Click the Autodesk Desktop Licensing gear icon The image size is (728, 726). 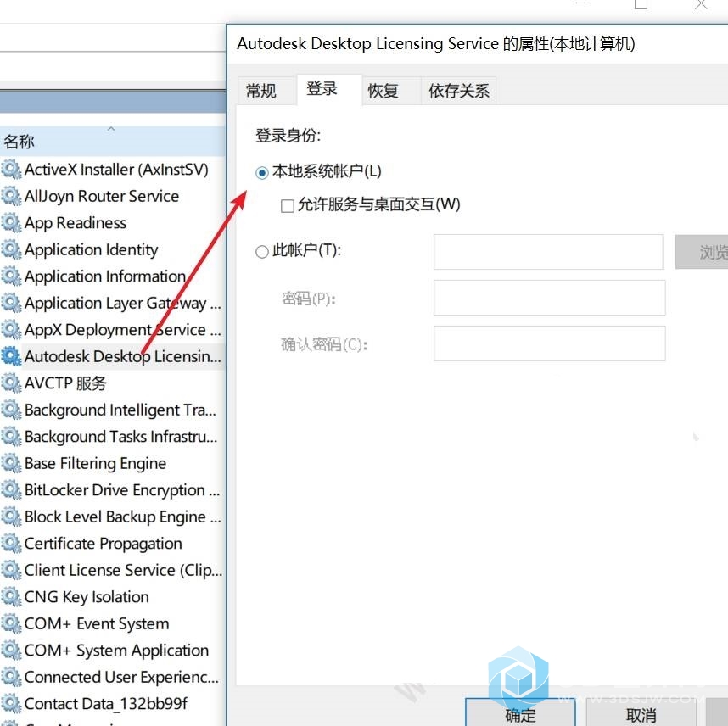tap(11, 356)
